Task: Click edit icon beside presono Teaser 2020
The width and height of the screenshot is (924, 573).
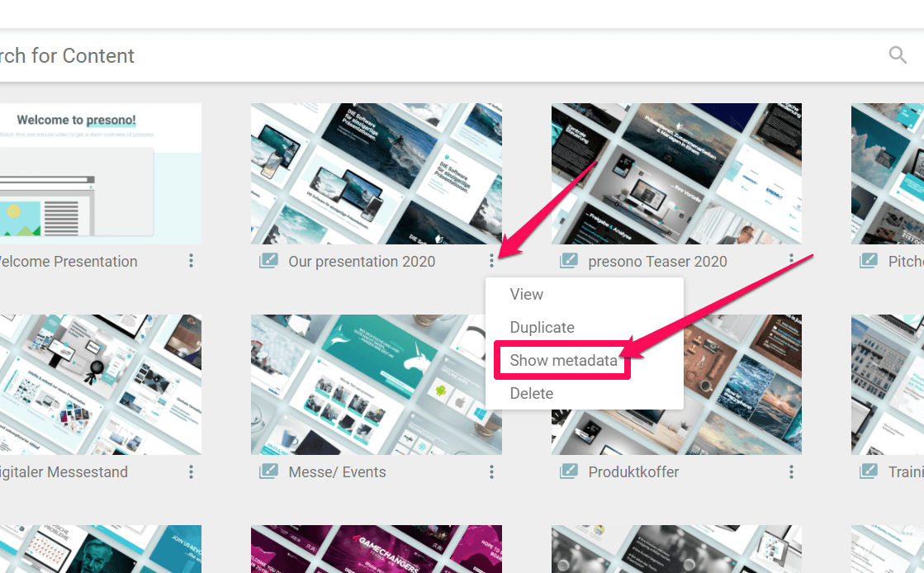Action: coord(569,261)
